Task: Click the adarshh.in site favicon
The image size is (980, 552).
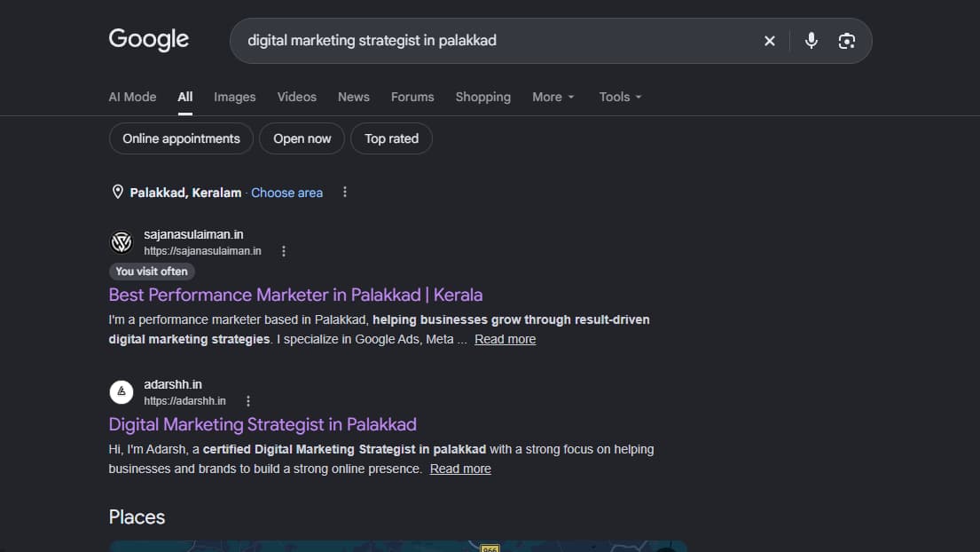Action: coord(122,392)
